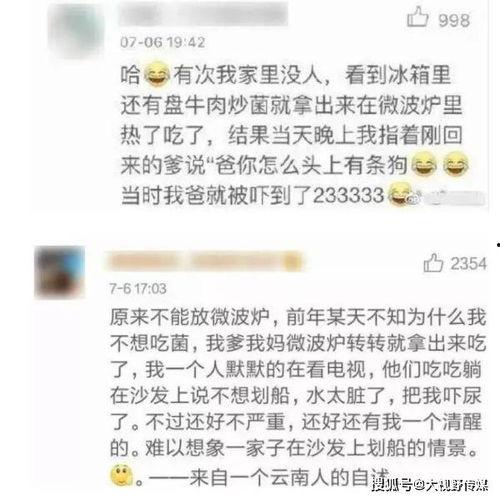This screenshot has height=499, width=500.
Task: Click the gold badge beside second username
Action: click(x=293, y=261)
